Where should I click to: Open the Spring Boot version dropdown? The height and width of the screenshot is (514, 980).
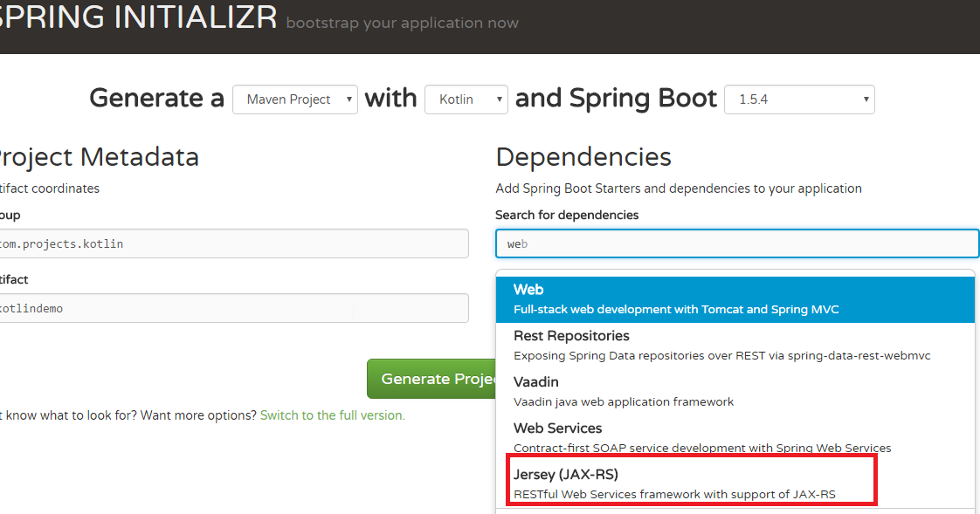(x=798, y=99)
